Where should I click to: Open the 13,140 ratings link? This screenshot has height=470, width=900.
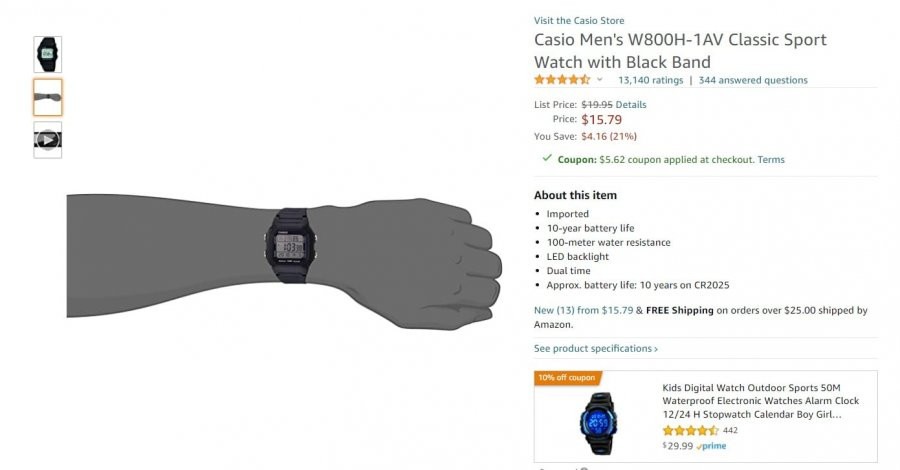pyautogui.click(x=650, y=80)
